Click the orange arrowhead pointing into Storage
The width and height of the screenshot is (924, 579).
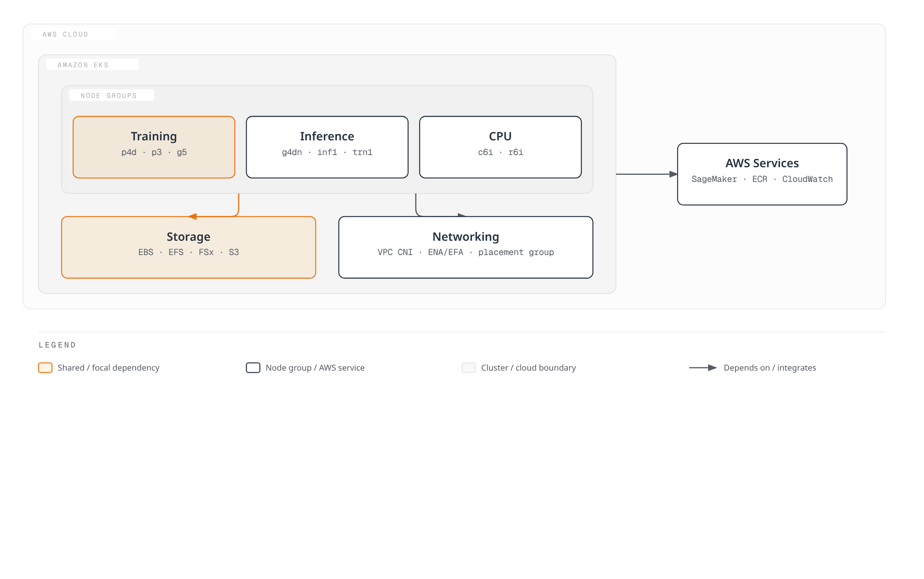tap(193, 216)
